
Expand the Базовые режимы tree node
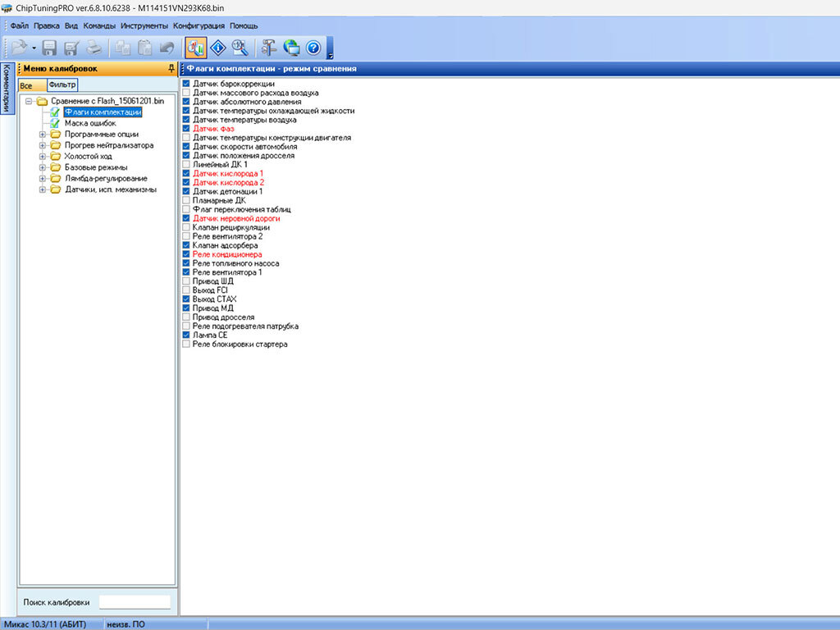43,167
